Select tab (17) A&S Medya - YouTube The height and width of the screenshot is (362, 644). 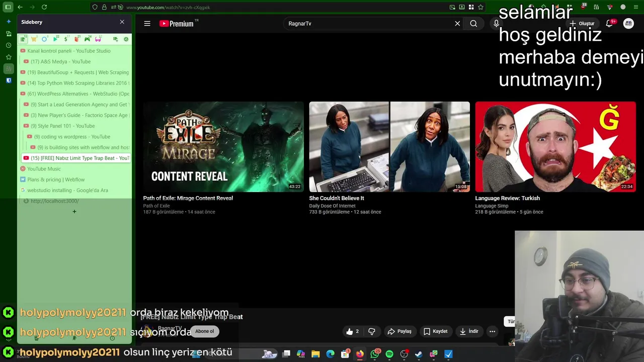[x=76, y=61]
